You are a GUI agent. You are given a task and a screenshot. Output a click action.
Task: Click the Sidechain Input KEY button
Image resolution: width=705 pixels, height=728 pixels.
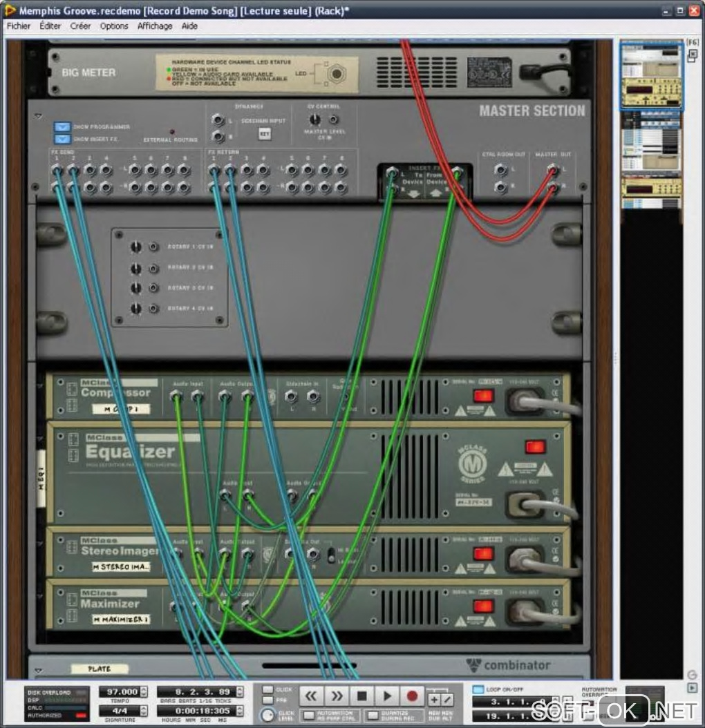coord(265,134)
